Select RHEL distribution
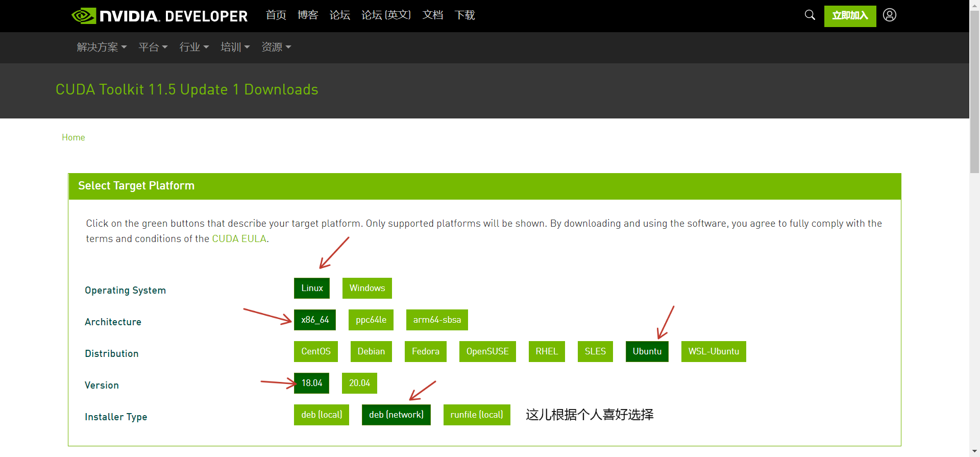Screen dimensions: 980x457 [547, 351]
